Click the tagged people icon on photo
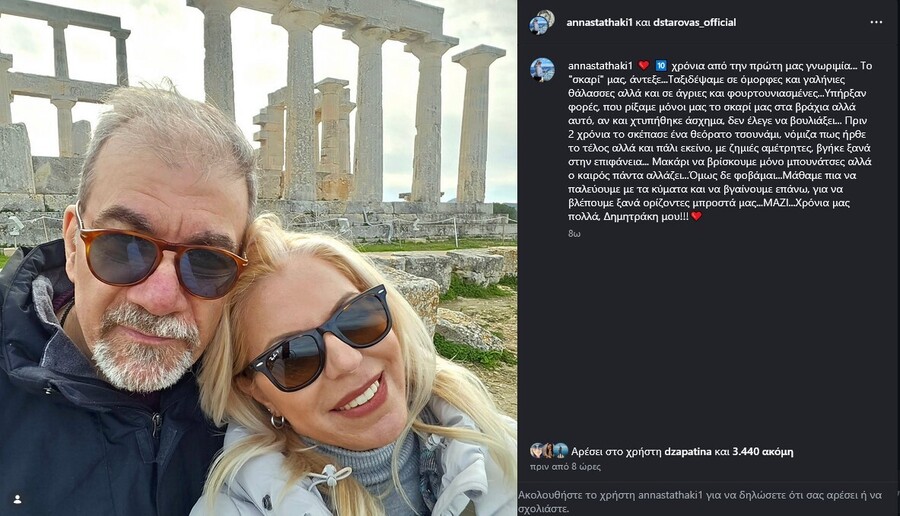This screenshot has height=516, width=900. coord(18,499)
